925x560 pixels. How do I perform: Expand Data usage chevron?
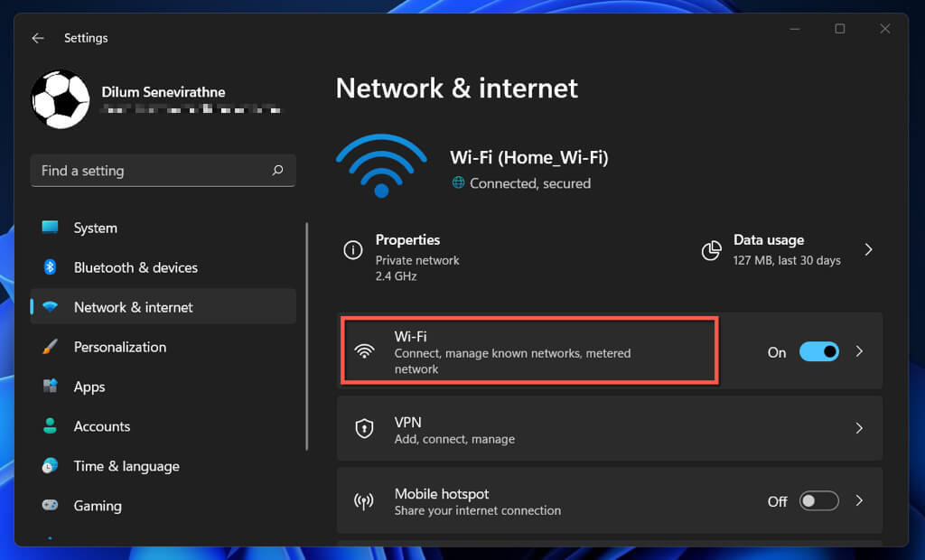click(x=868, y=249)
